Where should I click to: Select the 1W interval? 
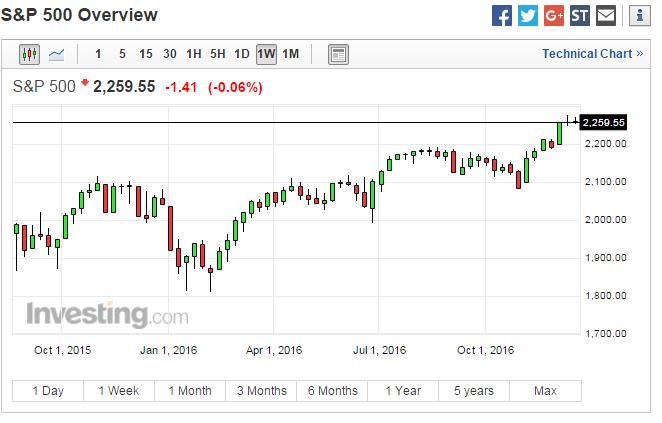point(266,54)
